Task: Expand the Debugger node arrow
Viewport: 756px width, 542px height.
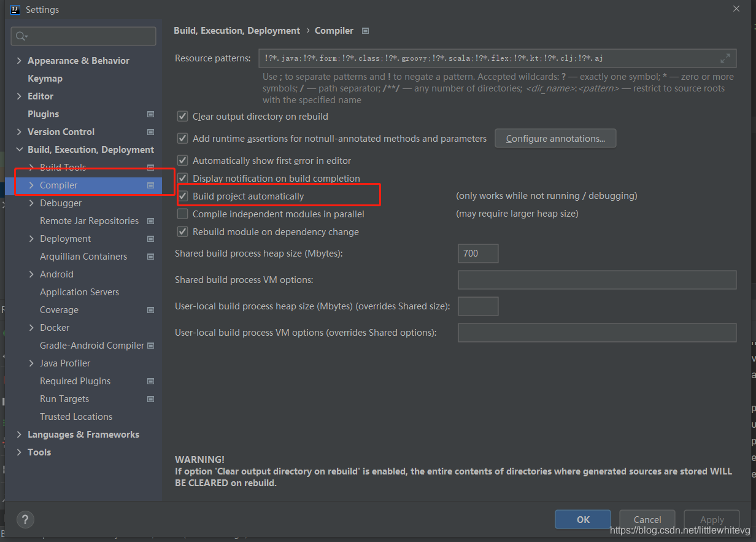Action: [31, 203]
